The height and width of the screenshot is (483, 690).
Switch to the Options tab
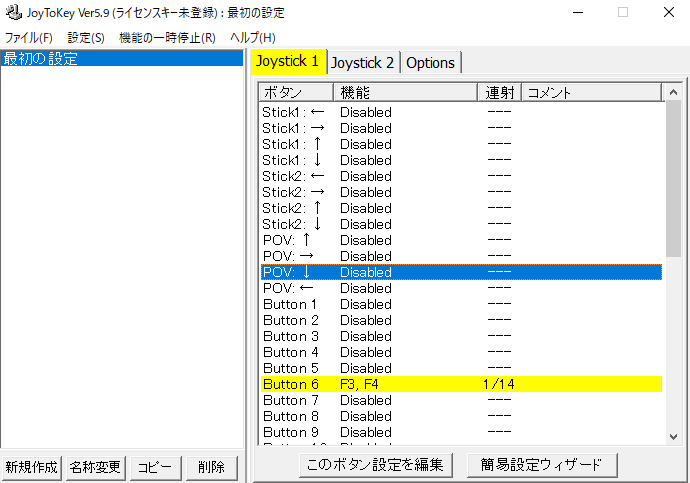coord(430,63)
